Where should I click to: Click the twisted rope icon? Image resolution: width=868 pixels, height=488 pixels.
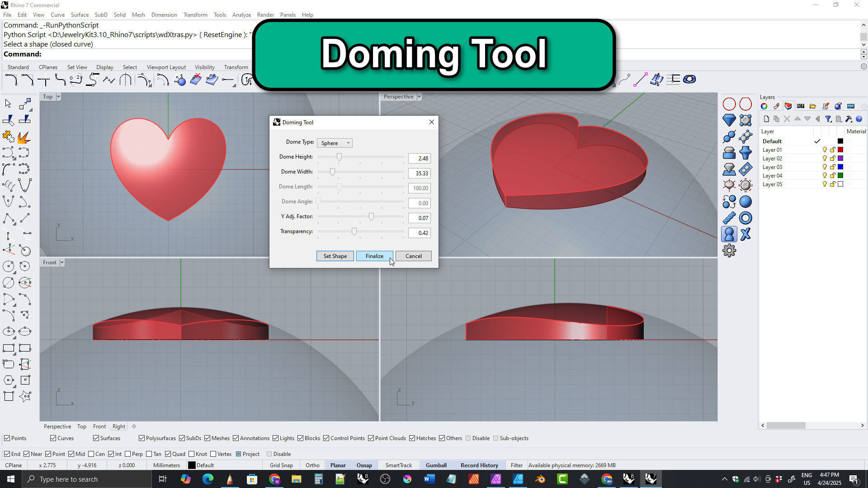pyautogui.click(x=729, y=218)
